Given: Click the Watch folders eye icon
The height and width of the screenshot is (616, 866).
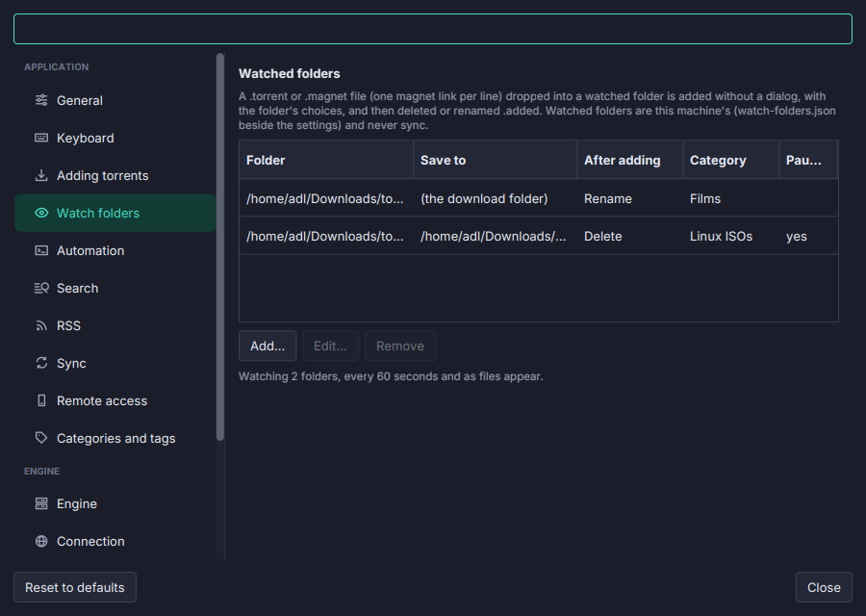Looking at the screenshot, I should click(41, 213).
